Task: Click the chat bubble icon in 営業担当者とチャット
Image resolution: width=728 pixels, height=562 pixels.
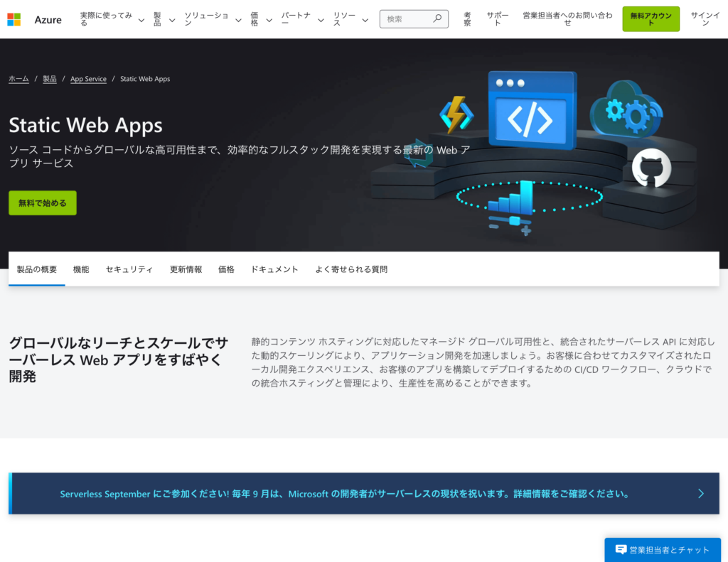Action: coord(621,549)
